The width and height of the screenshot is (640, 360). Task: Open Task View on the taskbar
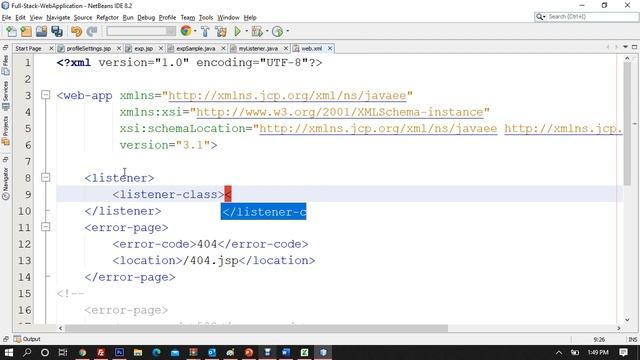click(x=63, y=352)
